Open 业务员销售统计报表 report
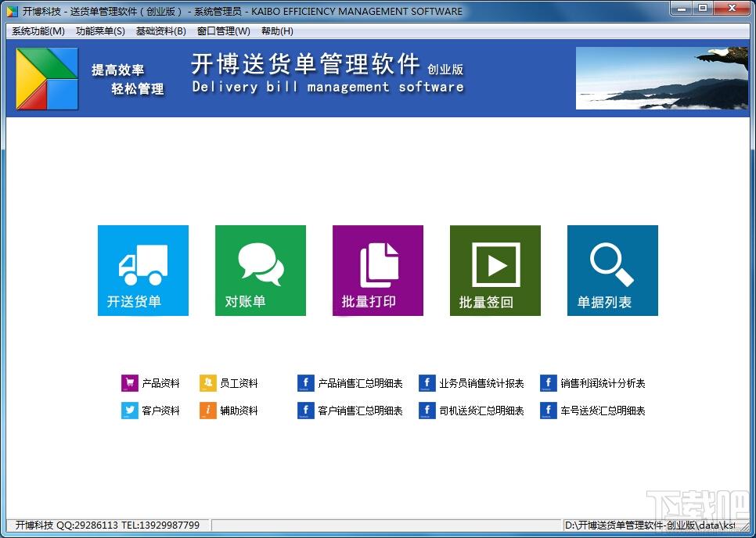 point(481,383)
